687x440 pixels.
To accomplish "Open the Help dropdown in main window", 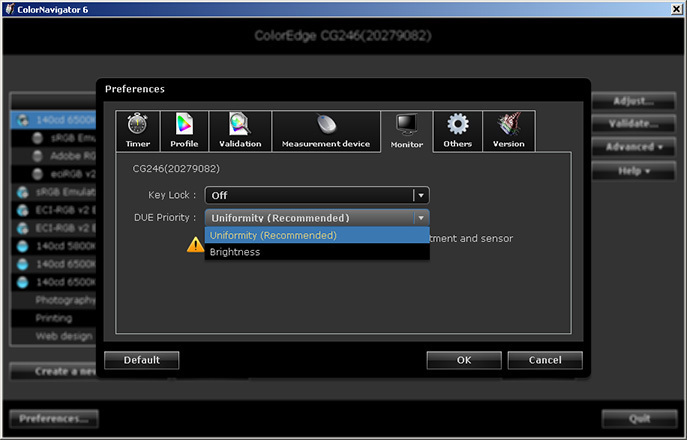I will click(634, 171).
